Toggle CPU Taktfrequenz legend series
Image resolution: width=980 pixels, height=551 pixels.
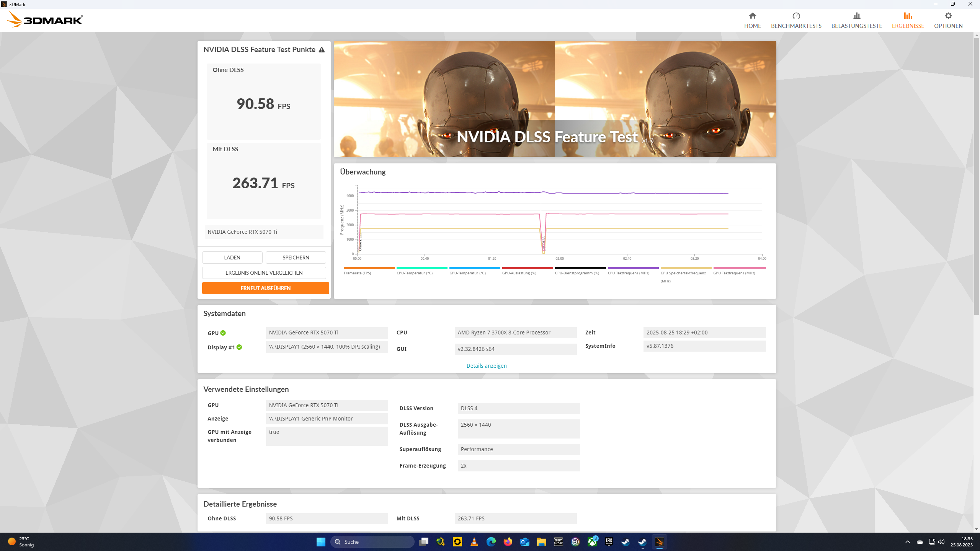628,273
